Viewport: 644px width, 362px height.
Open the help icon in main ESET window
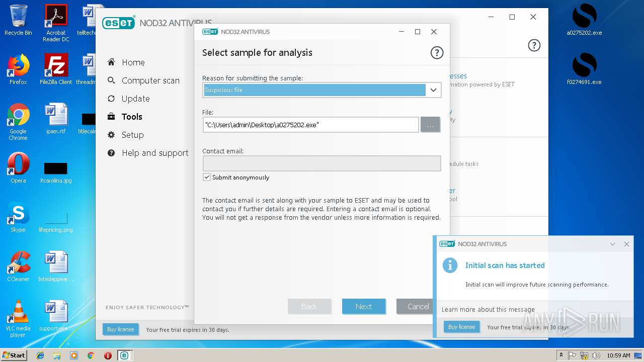534,45
